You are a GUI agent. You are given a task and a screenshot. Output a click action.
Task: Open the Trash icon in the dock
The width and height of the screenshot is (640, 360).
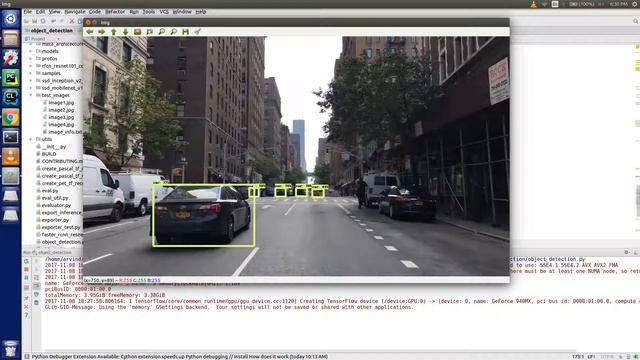coord(11,349)
